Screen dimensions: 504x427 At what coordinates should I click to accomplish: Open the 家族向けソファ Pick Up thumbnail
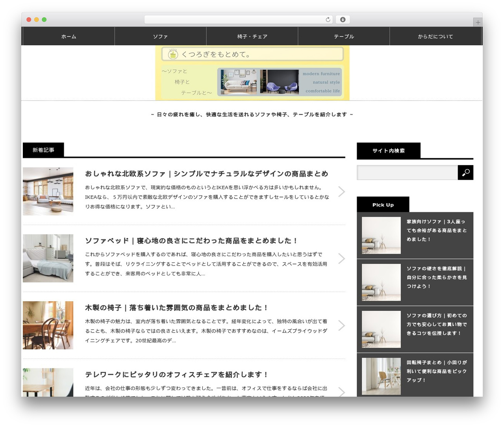click(x=381, y=236)
